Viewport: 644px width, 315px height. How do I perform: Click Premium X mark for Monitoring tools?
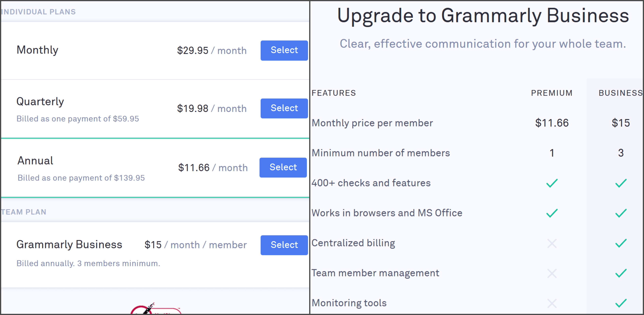pyautogui.click(x=552, y=303)
